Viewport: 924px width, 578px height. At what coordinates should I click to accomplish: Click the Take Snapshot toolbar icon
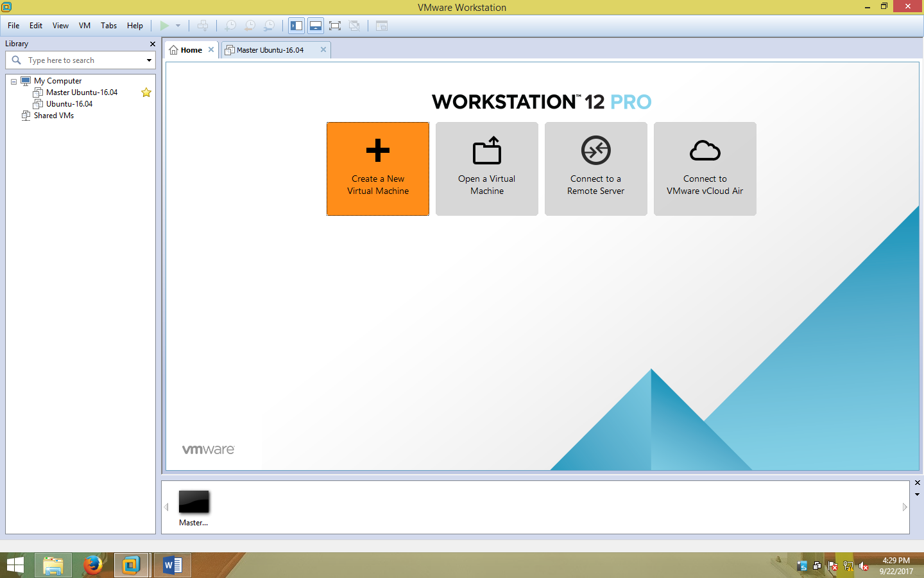(x=230, y=26)
